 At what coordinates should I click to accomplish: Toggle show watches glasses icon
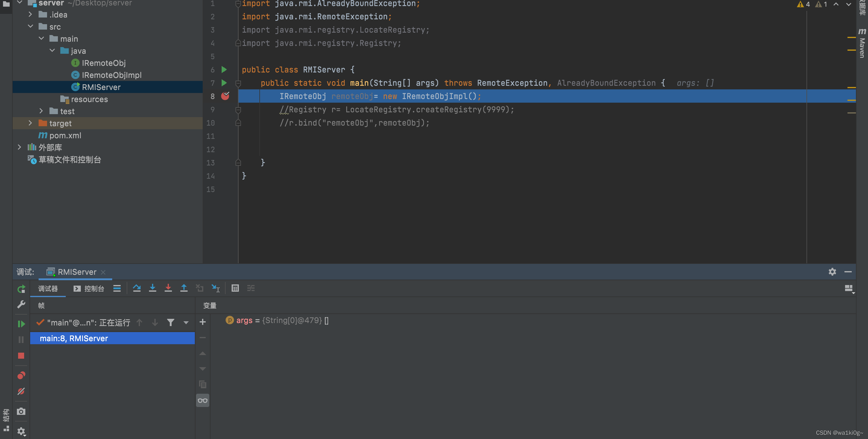(202, 401)
